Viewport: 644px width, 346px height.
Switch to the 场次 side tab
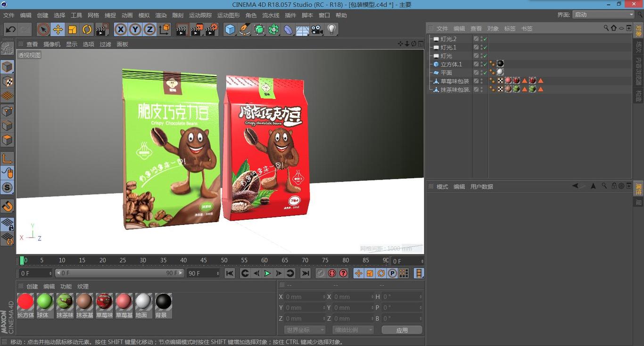coord(639,47)
